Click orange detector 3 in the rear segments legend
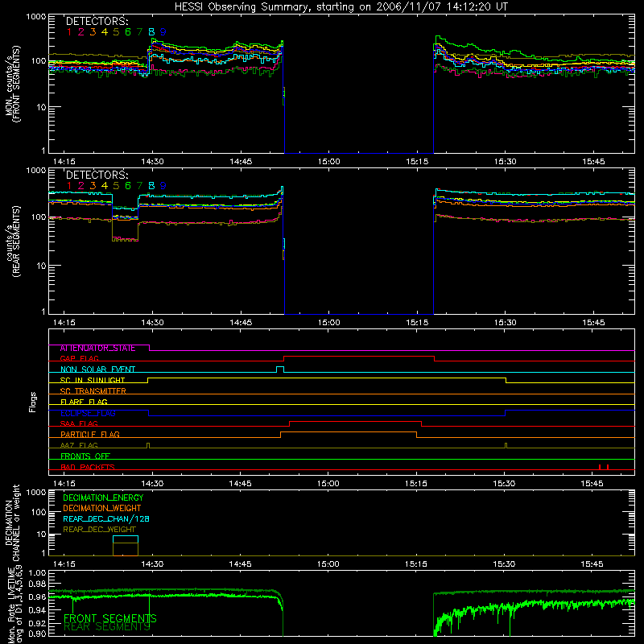 click(93, 186)
